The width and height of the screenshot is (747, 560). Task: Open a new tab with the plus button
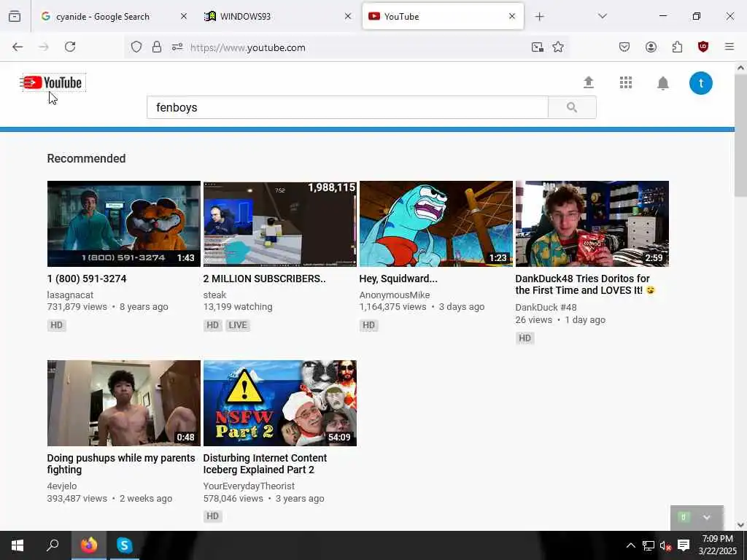539,17
